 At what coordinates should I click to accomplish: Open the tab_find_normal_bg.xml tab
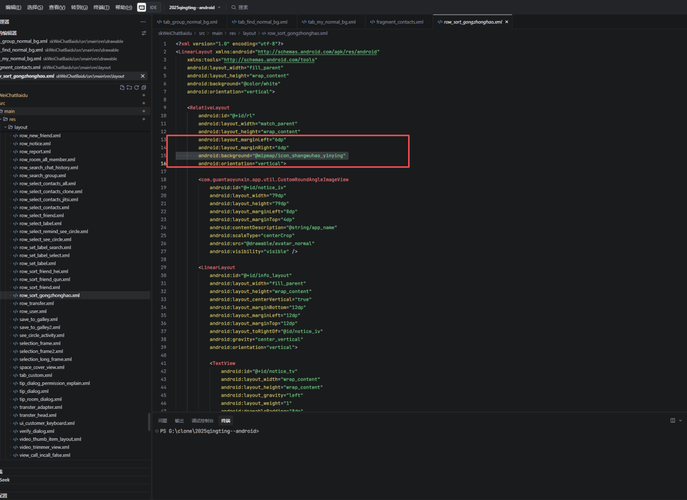(x=262, y=21)
